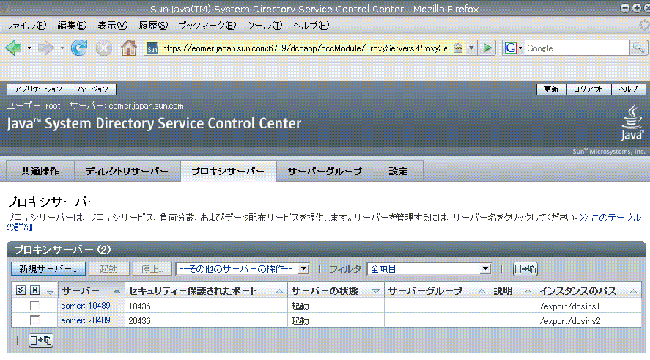This screenshot has width=650, height=360.
Task: Click the ヘルプ button in the masthead
Action: [628, 89]
